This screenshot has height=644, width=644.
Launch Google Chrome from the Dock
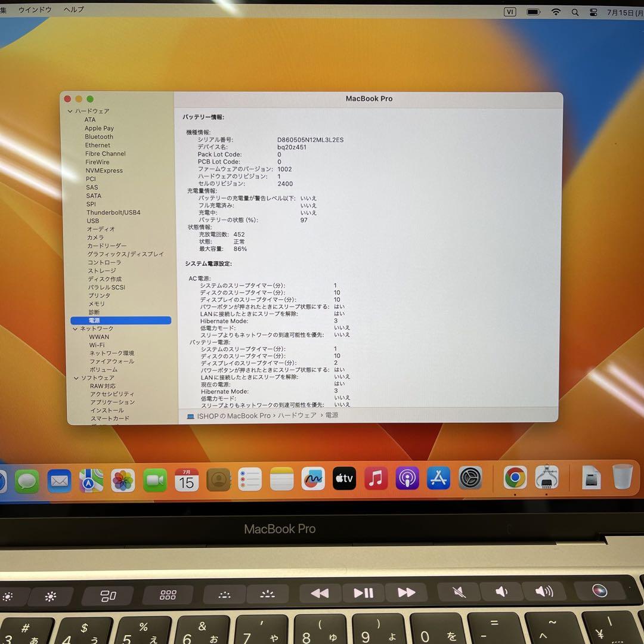click(515, 477)
